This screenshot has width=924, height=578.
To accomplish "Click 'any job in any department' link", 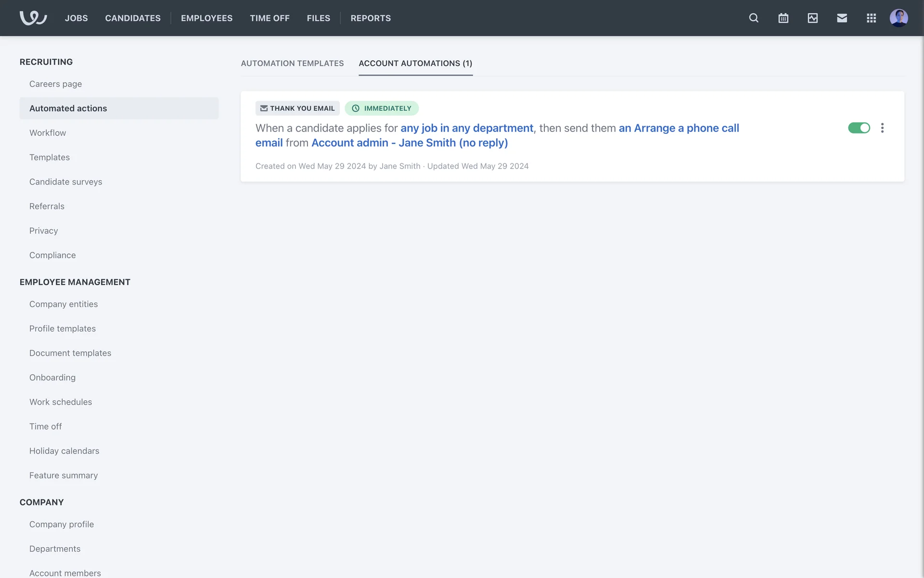I will click(467, 128).
